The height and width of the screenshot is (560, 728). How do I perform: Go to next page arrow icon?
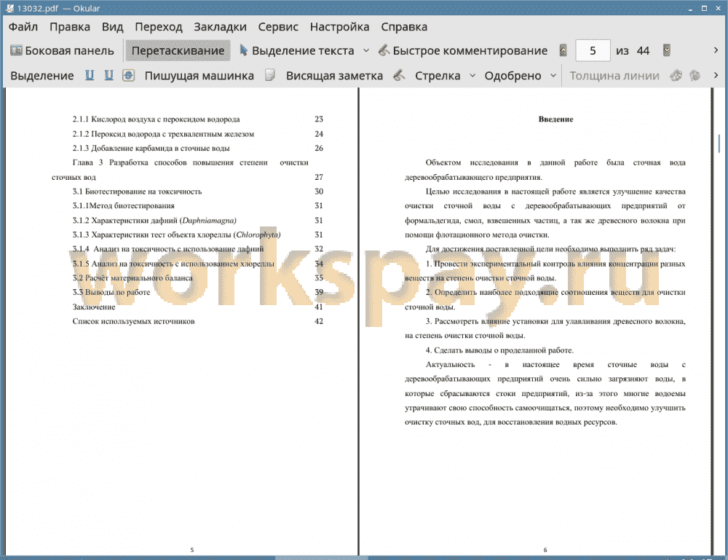click(667, 50)
